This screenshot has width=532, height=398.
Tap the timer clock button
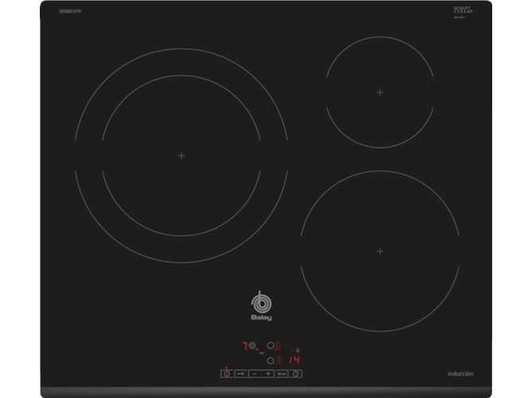pos(296,373)
